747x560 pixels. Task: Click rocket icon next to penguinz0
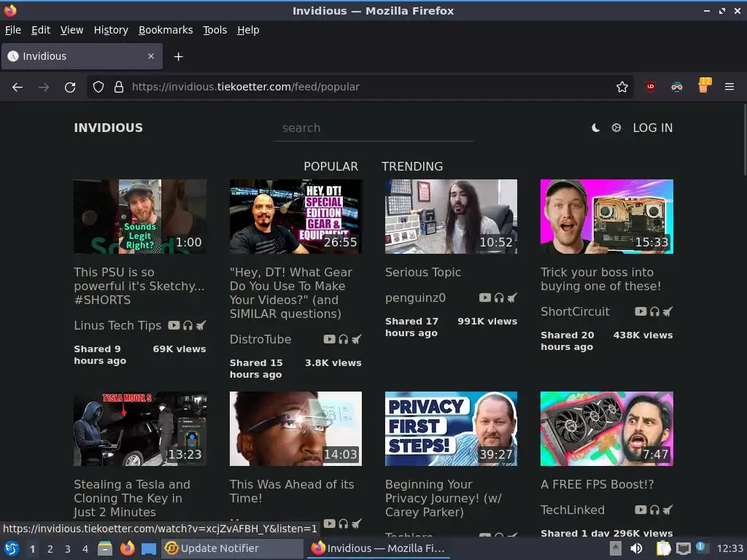coord(512,297)
